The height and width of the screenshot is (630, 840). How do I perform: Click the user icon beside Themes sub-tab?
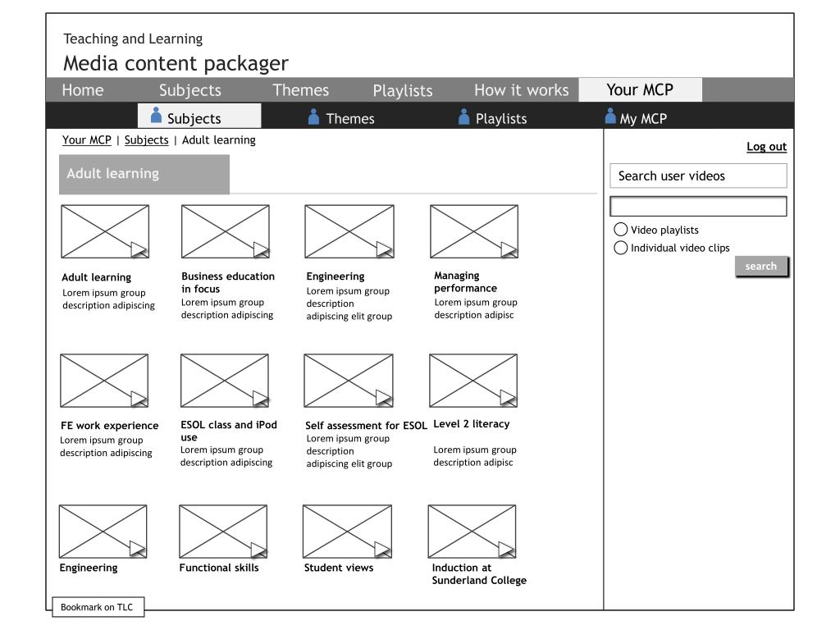pyautogui.click(x=314, y=116)
